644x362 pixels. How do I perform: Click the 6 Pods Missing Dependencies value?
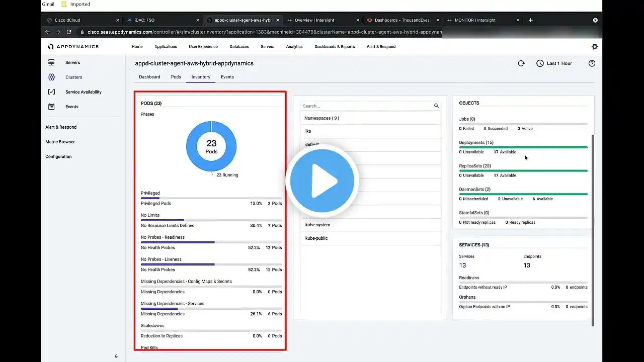pos(275,314)
